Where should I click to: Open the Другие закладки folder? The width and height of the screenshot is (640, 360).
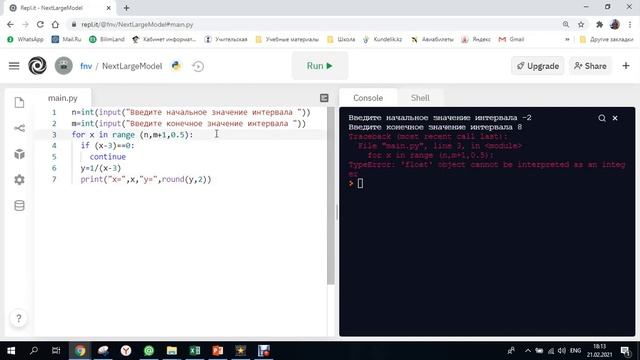point(607,39)
